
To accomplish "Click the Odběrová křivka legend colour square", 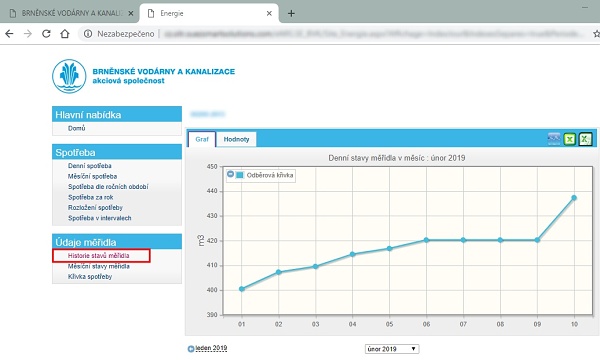I will (x=240, y=175).
